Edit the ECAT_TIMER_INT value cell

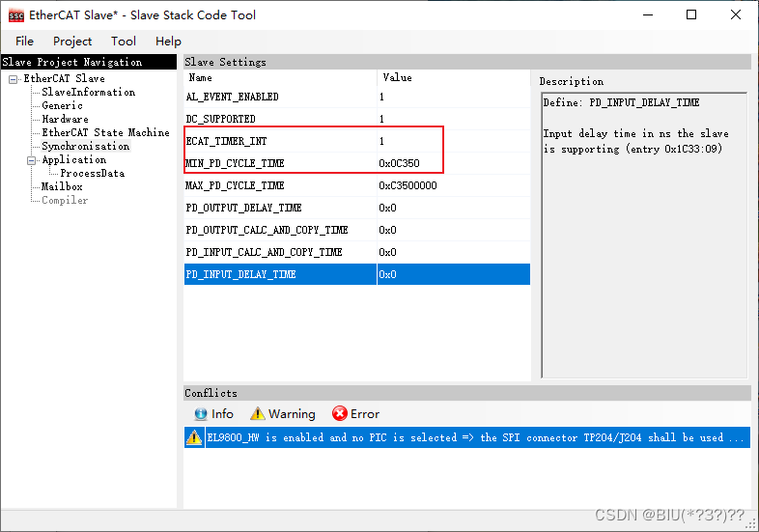pos(454,141)
